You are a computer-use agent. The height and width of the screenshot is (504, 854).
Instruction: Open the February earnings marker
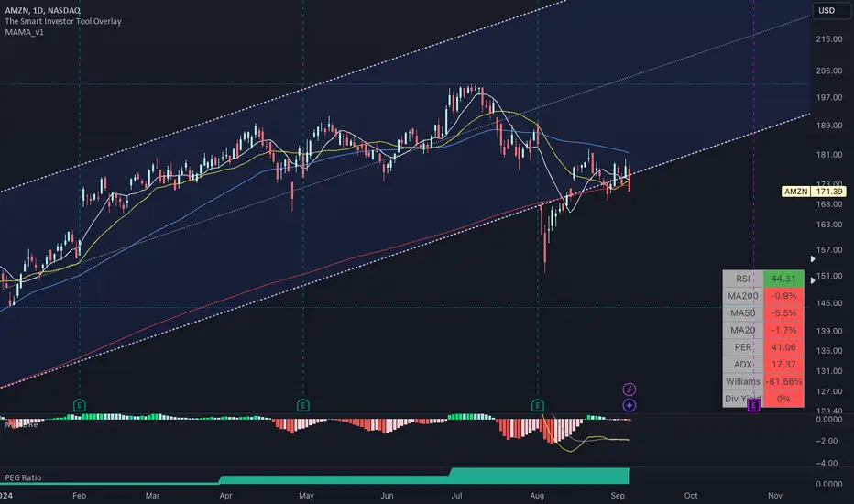click(x=80, y=405)
